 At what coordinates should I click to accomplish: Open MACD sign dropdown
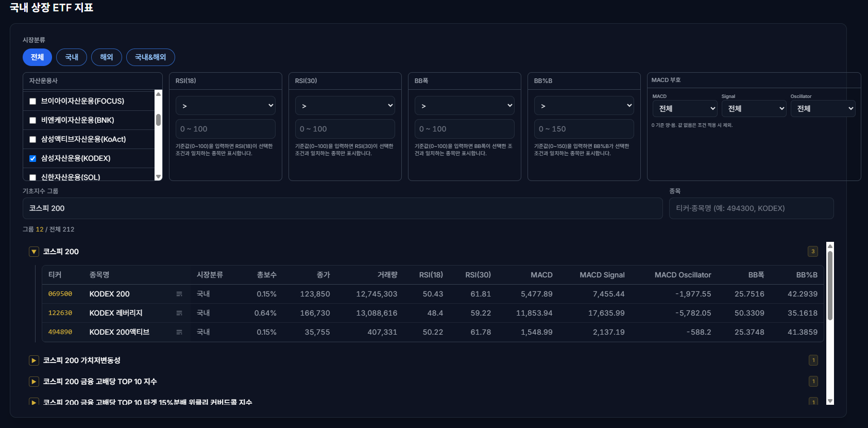685,108
